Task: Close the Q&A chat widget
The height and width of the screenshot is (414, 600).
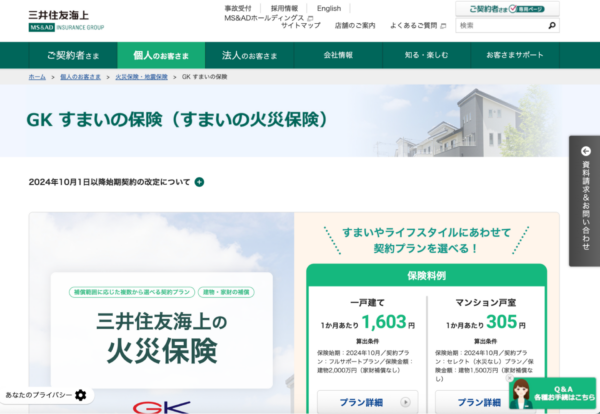Action: (509, 378)
